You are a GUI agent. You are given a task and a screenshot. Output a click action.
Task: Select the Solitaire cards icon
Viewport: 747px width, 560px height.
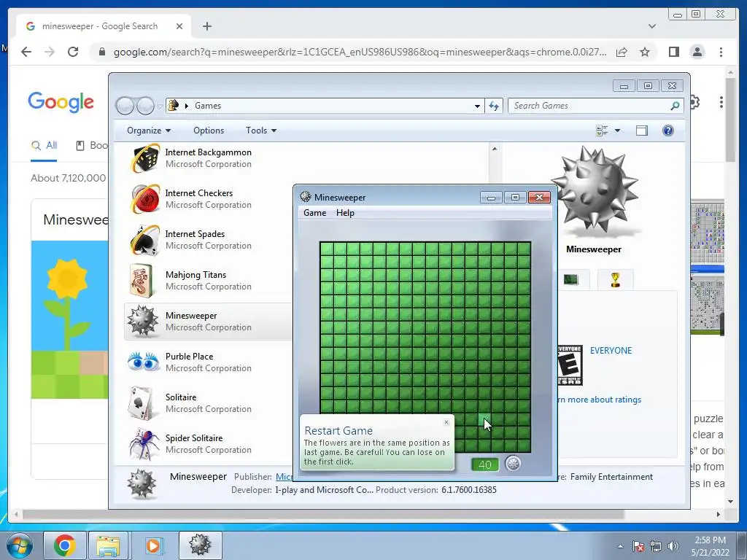click(x=141, y=402)
